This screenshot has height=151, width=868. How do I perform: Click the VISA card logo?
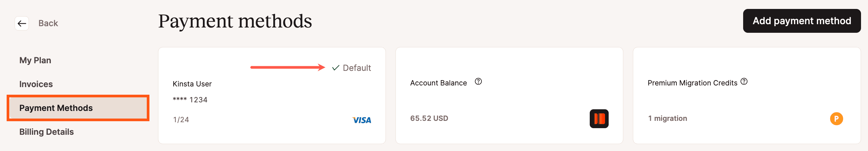tap(362, 120)
